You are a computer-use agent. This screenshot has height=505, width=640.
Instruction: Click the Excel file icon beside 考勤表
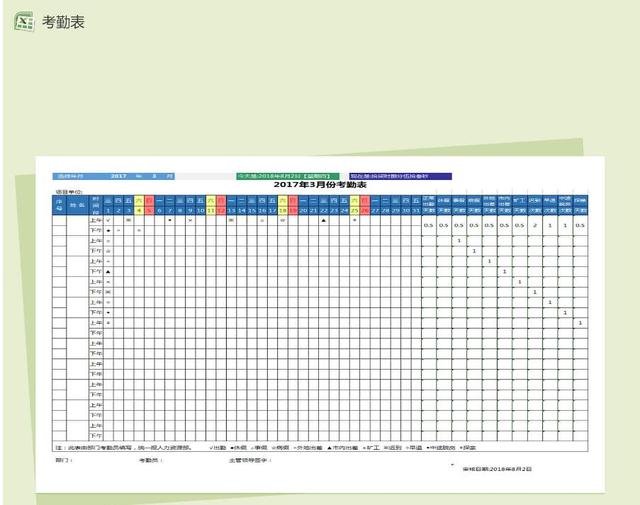[24, 22]
